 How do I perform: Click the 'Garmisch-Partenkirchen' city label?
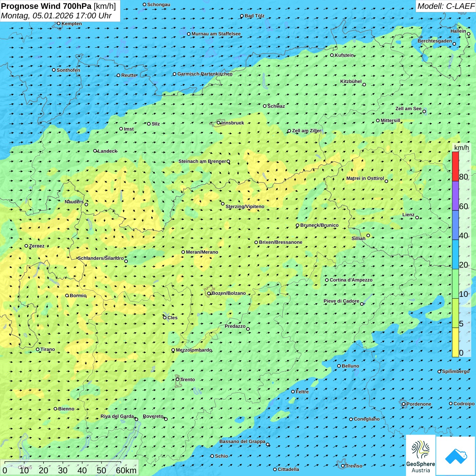point(205,74)
